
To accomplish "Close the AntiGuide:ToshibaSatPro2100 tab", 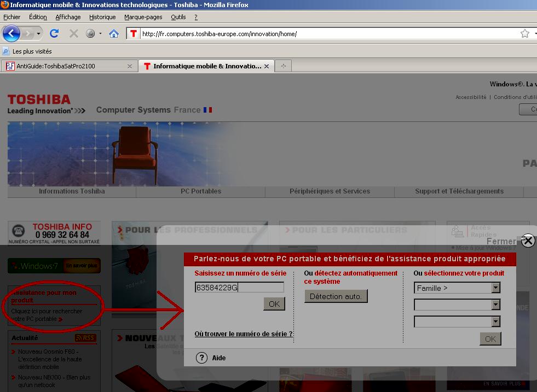I will (x=129, y=66).
